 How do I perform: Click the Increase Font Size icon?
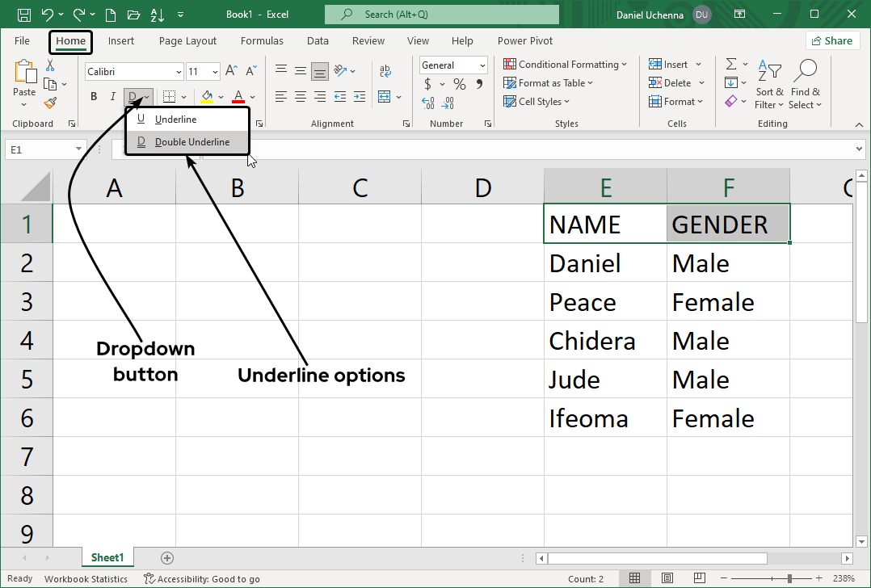pyautogui.click(x=231, y=71)
